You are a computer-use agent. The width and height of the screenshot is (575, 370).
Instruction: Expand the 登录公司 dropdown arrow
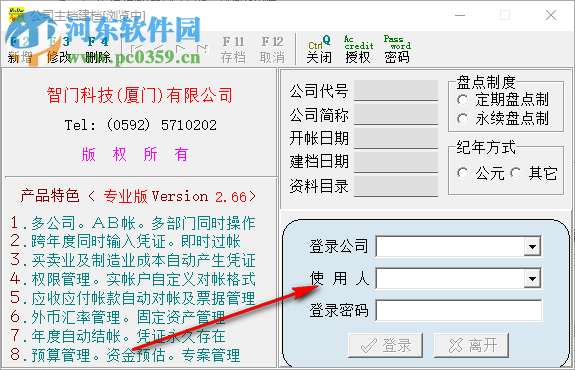point(532,247)
